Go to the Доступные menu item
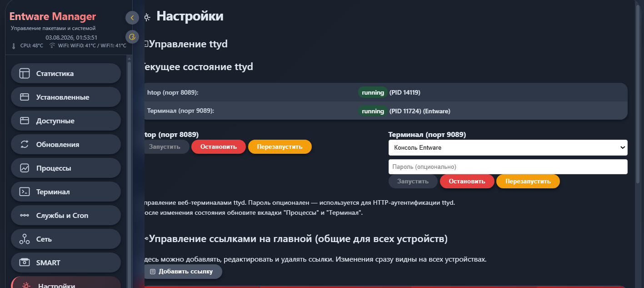 66,121
